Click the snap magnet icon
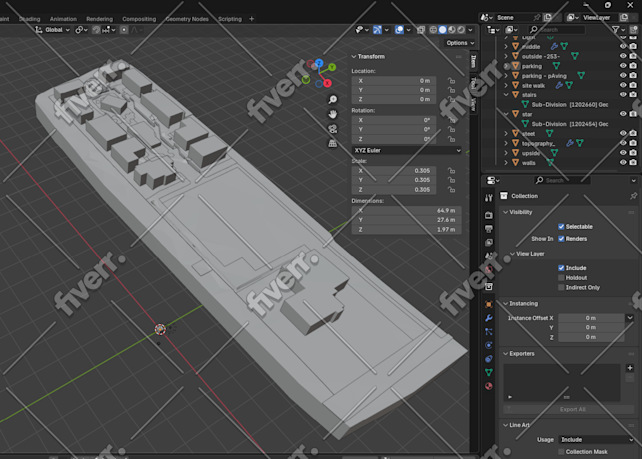This screenshot has height=459, width=642. pos(96,29)
